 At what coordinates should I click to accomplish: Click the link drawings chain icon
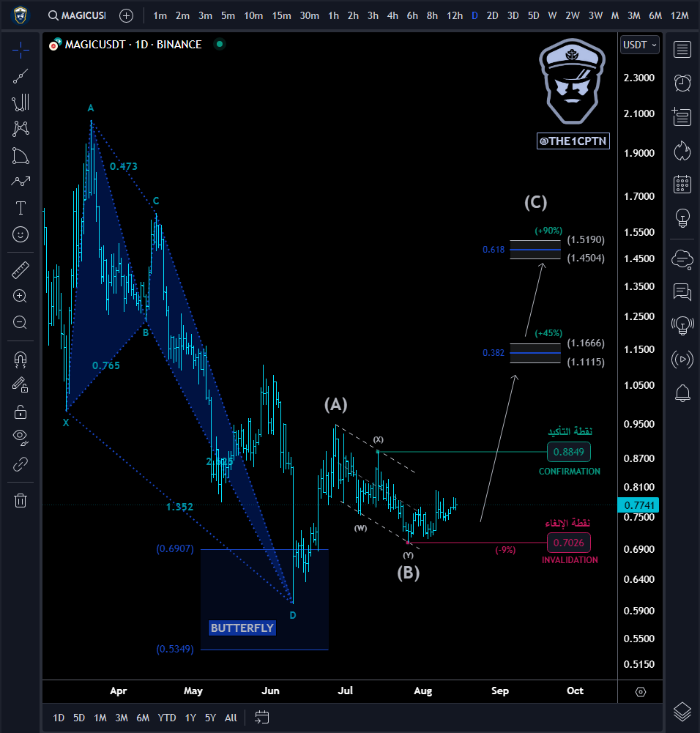pos(20,464)
